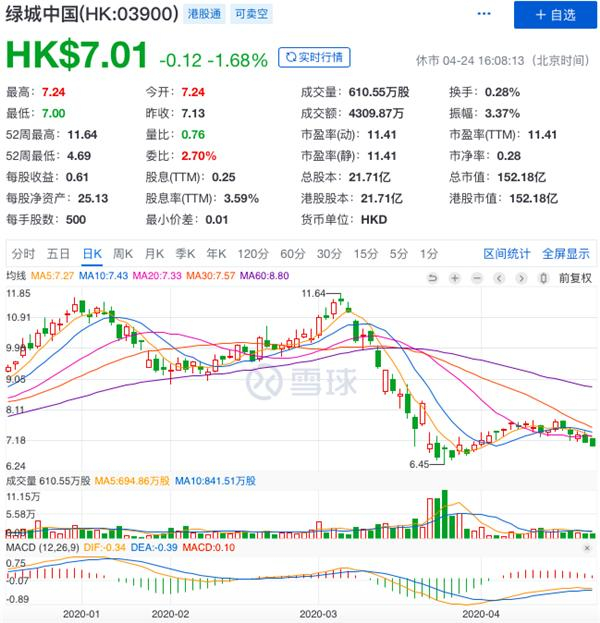Add stock to watchlist with 自选 button

click(555, 15)
